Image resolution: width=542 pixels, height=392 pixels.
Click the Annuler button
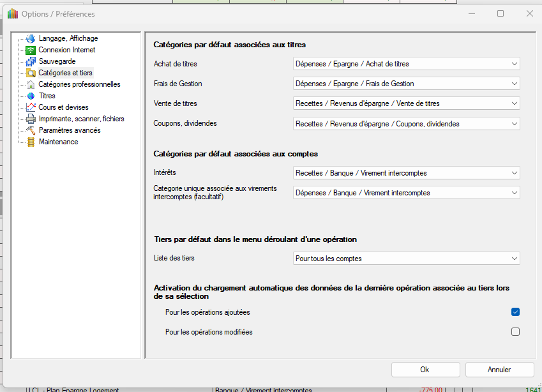499,370
